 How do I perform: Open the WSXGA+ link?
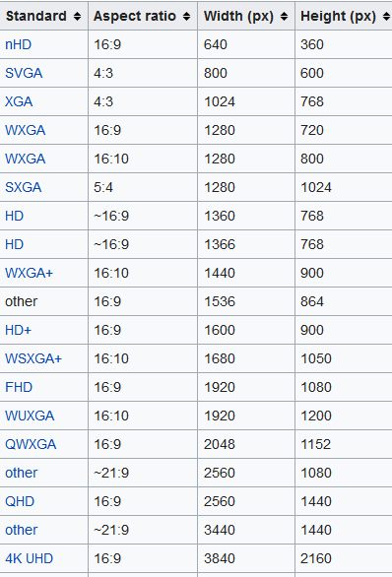pos(33,358)
